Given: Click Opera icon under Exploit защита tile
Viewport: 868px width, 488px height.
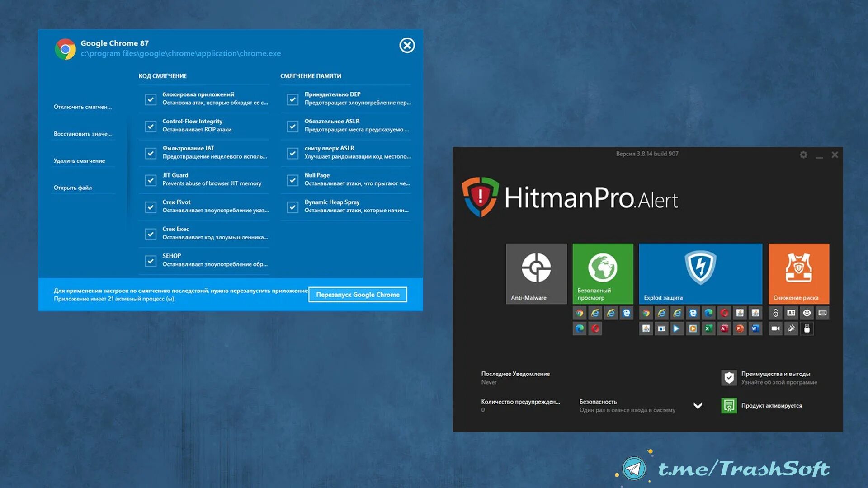Looking at the screenshot, I should click(x=724, y=313).
